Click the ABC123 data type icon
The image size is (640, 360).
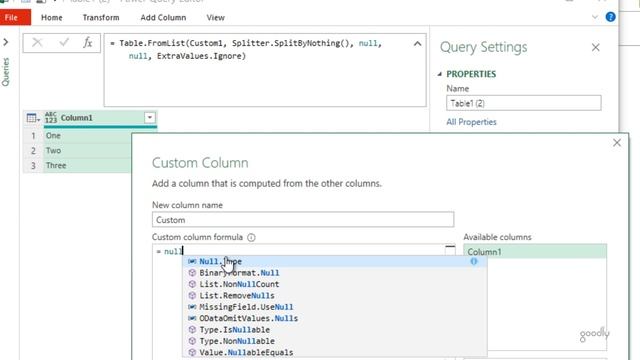click(x=51, y=118)
